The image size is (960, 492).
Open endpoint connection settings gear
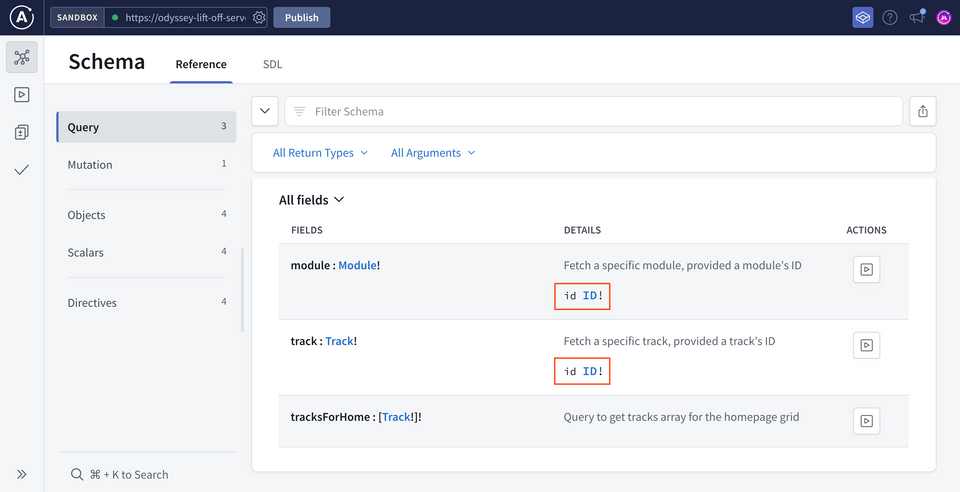pyautogui.click(x=259, y=18)
